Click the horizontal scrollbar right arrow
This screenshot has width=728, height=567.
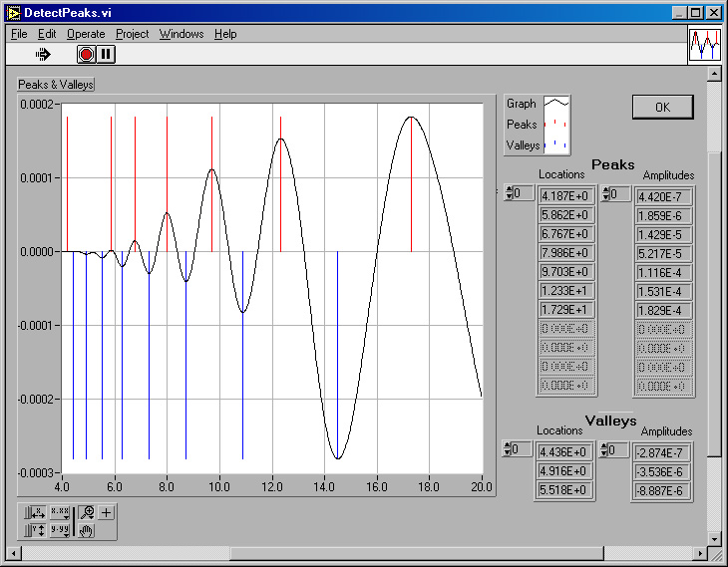click(x=701, y=553)
